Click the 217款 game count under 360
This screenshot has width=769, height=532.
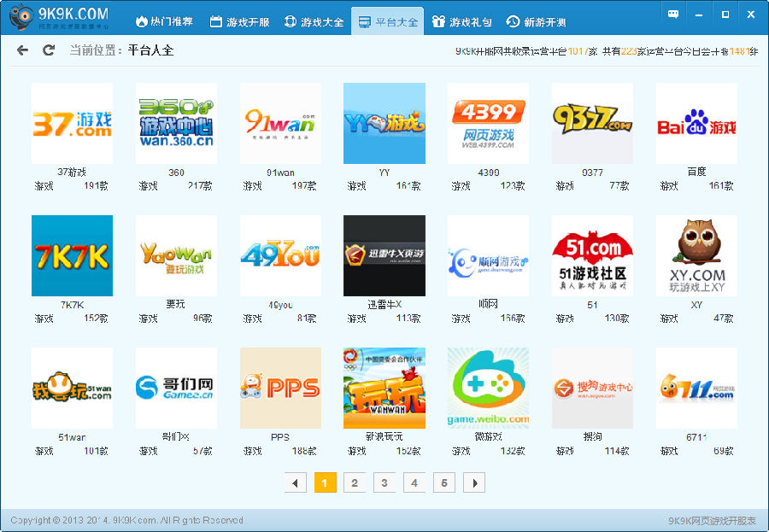200,186
